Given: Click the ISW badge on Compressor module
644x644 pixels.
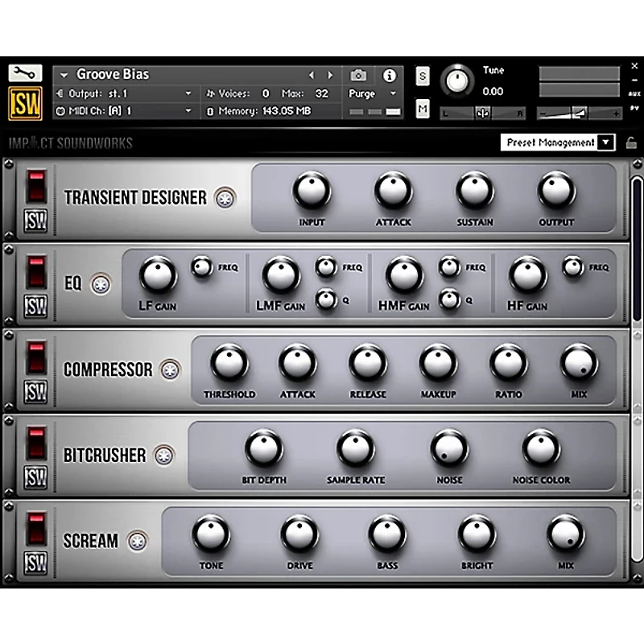Looking at the screenshot, I should (35, 391).
